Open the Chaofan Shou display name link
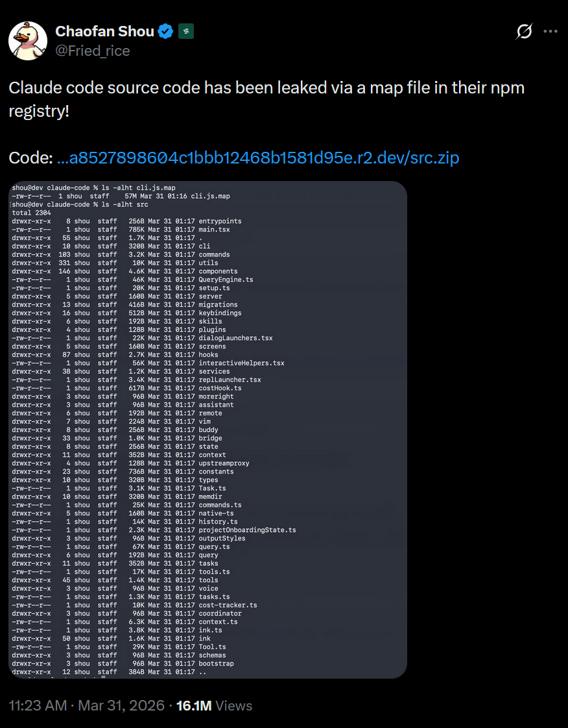The width and height of the screenshot is (568, 728). (x=105, y=32)
